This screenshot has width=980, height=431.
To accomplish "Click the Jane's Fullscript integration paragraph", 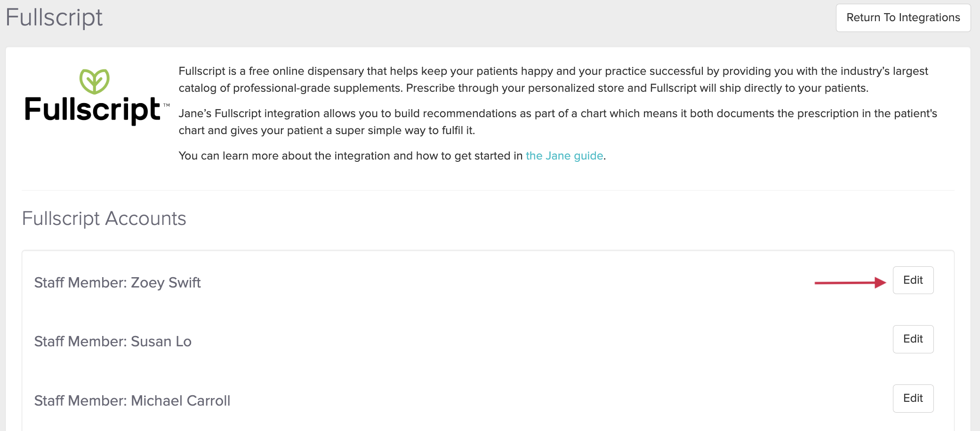I will click(x=557, y=122).
